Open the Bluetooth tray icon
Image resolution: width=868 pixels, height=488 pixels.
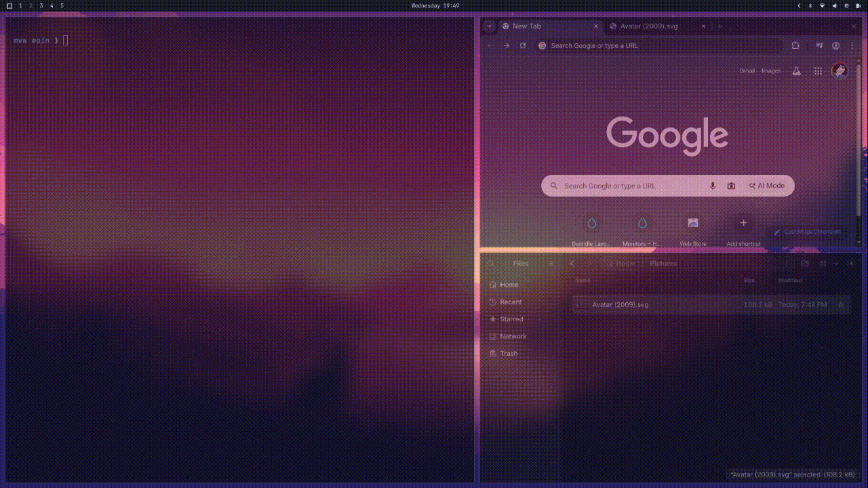click(x=810, y=5)
